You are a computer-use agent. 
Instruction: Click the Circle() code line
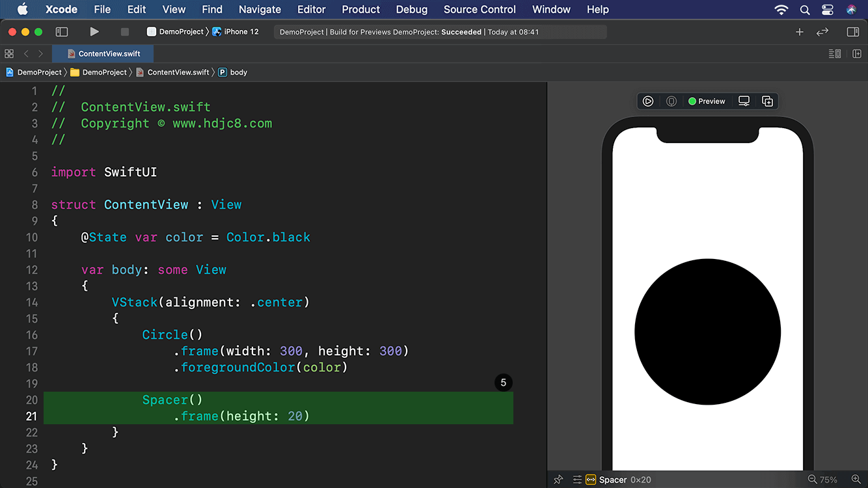click(172, 334)
